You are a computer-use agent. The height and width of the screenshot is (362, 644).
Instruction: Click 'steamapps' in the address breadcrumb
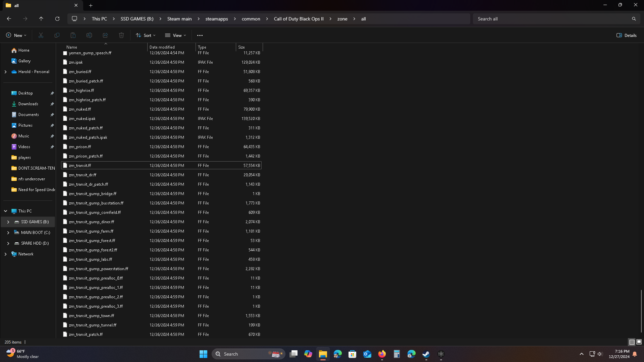(217, 19)
